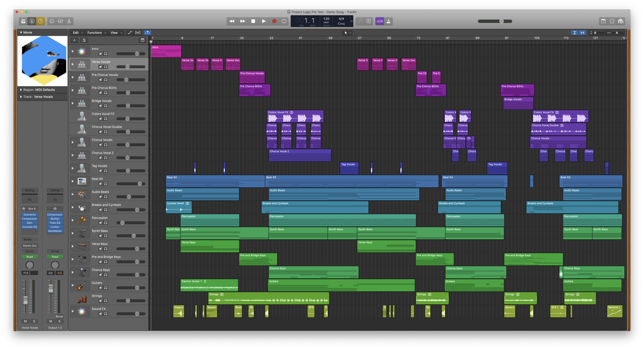Open the Media Browser icon
Screen dimensions: 644x349
click(621, 21)
